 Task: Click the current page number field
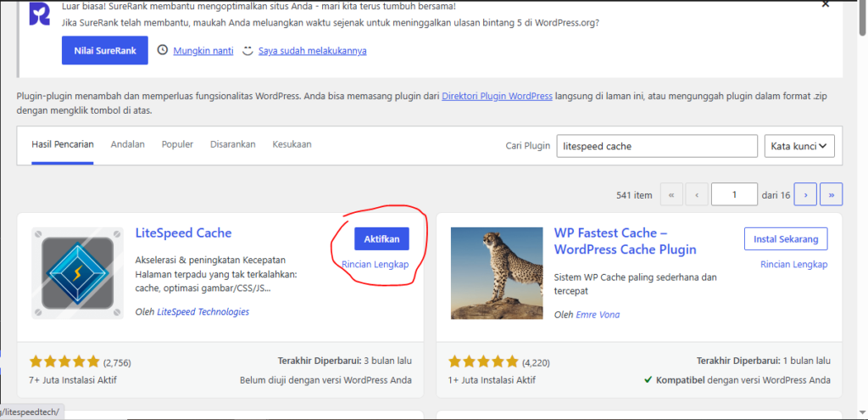pos(735,194)
